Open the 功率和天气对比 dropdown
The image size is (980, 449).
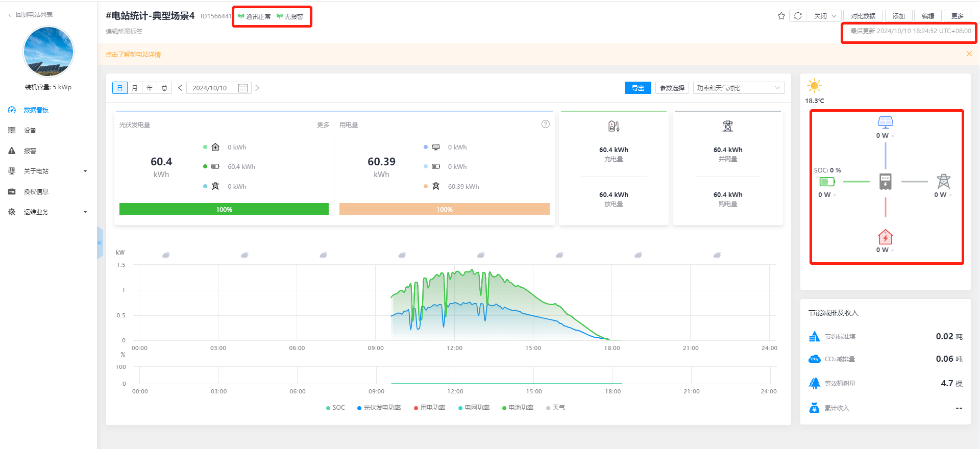tap(738, 88)
